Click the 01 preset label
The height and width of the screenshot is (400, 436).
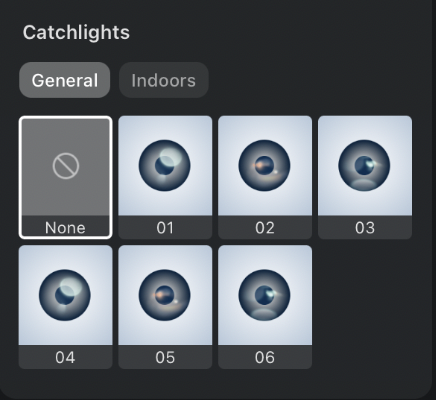point(165,228)
